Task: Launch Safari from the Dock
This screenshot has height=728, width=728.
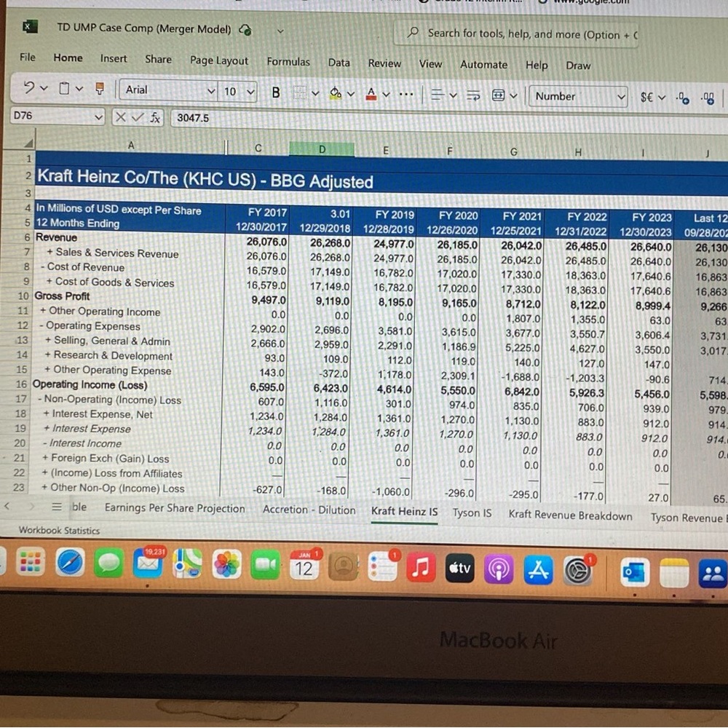Action: tap(70, 563)
